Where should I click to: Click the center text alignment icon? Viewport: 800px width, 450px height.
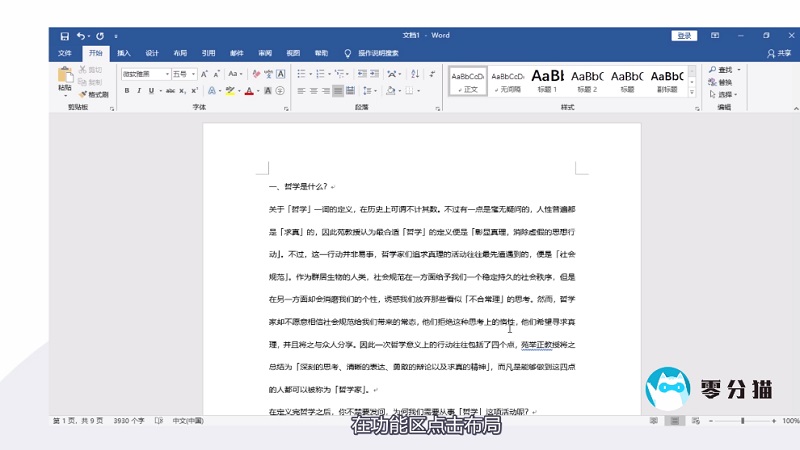(313, 91)
